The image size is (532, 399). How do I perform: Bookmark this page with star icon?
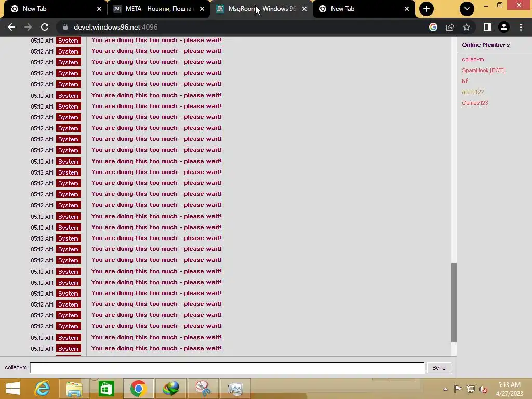point(467,27)
